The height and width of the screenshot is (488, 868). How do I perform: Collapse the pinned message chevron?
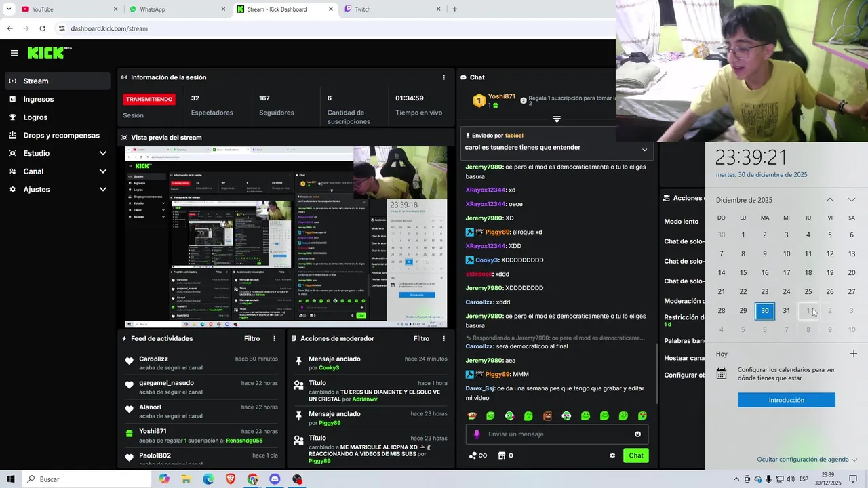click(644, 150)
